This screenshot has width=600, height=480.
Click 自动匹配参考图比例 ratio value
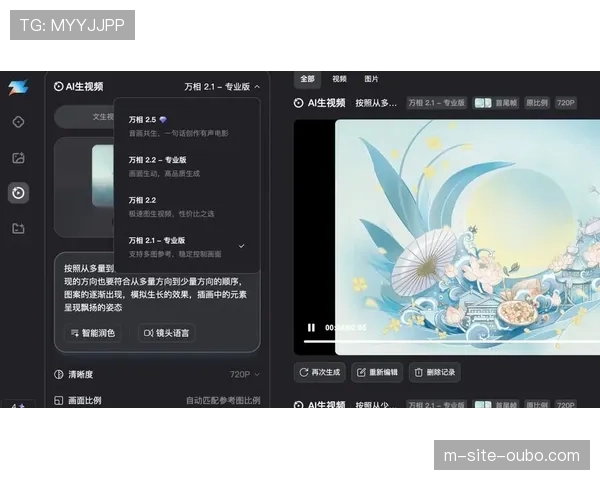pyautogui.click(x=223, y=400)
